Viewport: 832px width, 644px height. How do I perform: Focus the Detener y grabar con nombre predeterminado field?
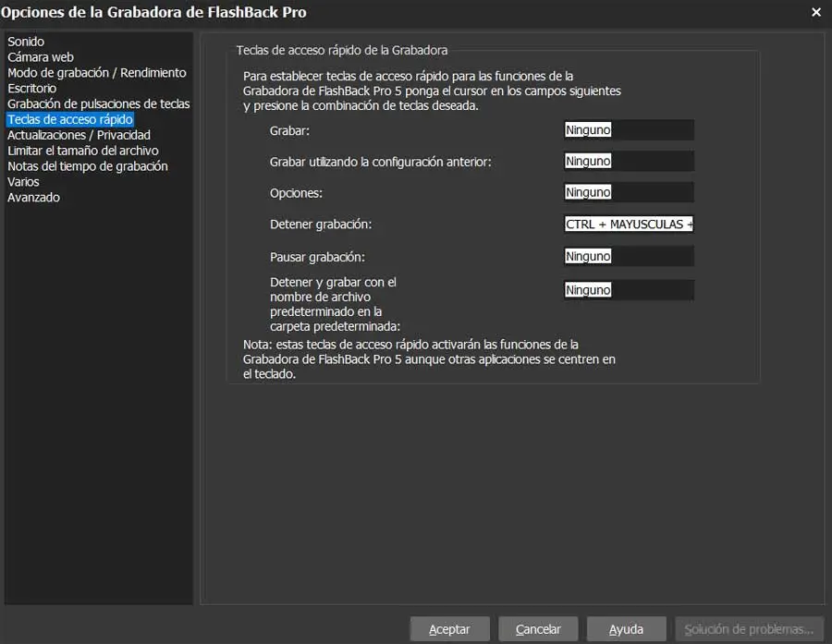click(629, 290)
